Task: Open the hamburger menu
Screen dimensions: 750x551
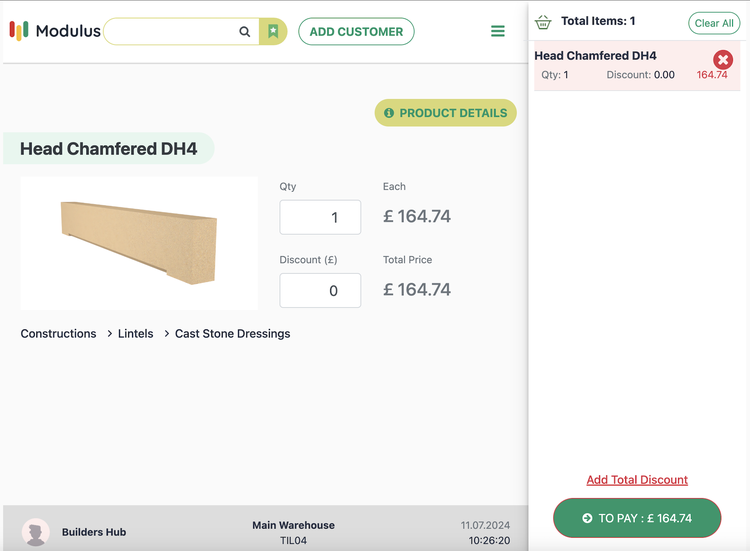Action: pos(498,32)
